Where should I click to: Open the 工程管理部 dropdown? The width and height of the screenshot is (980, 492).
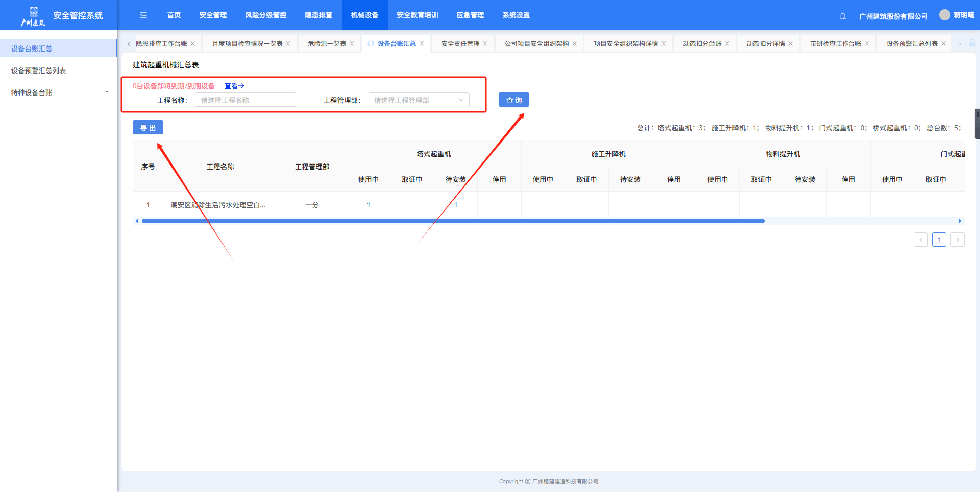(419, 100)
